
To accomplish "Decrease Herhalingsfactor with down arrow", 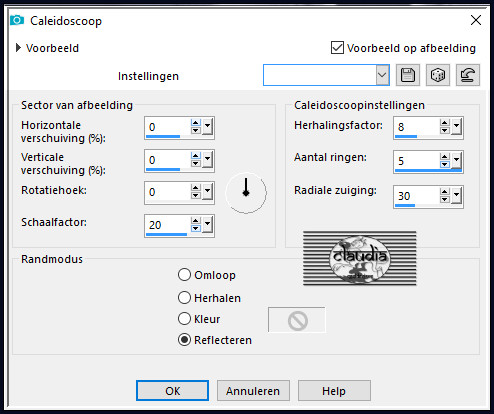I will [445, 130].
